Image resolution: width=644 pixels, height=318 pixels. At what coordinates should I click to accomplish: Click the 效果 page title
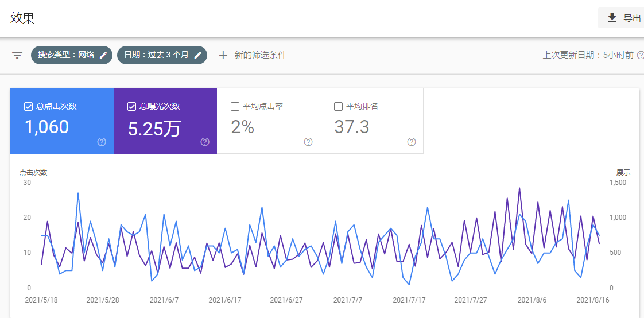[22, 18]
